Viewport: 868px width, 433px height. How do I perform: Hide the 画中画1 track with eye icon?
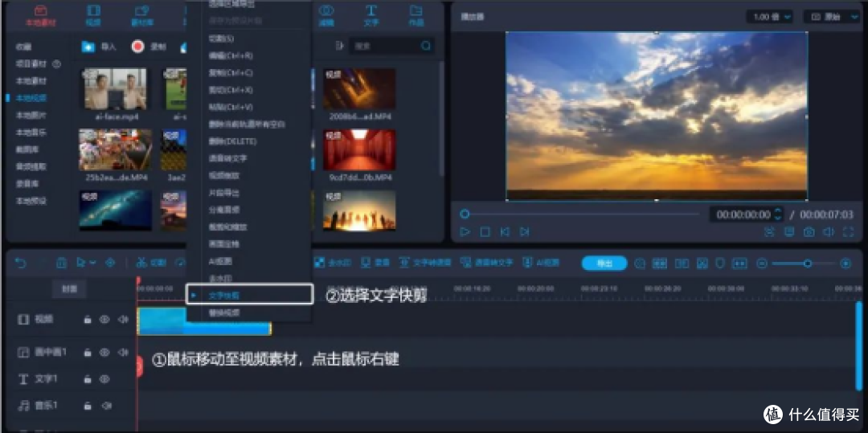[104, 352]
